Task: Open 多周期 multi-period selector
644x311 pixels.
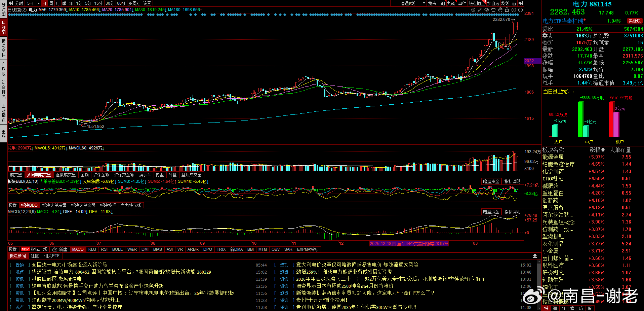Action: tap(134, 3)
